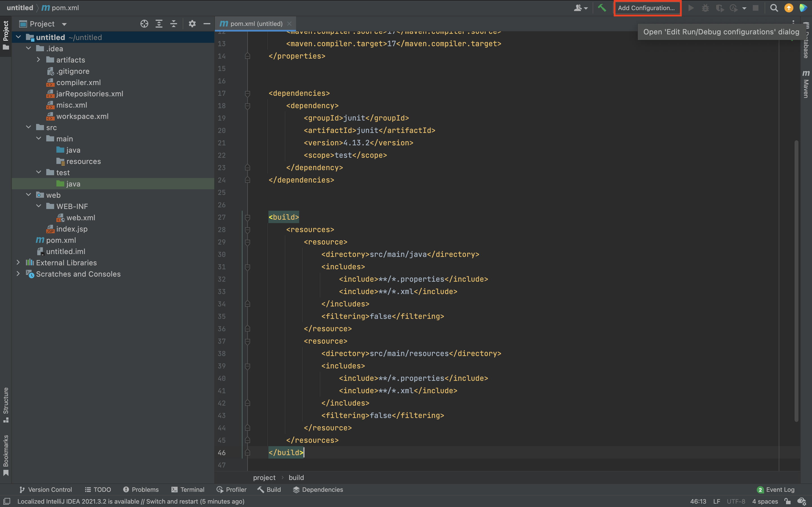
Task: Expand the Scratches and Consoles node
Action: [18, 274]
